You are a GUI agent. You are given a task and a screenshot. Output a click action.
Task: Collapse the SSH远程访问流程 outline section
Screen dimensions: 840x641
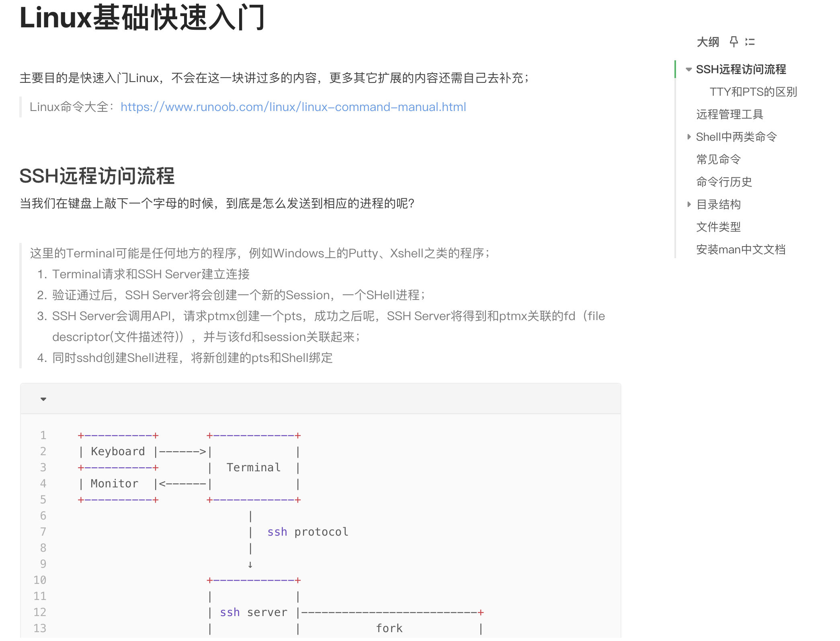pyautogui.click(x=688, y=70)
